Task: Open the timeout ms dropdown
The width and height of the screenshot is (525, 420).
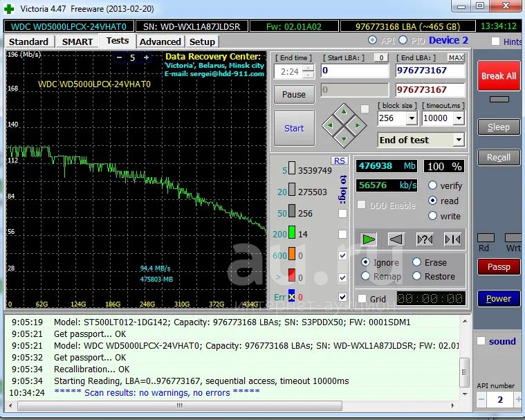Action: [459, 118]
